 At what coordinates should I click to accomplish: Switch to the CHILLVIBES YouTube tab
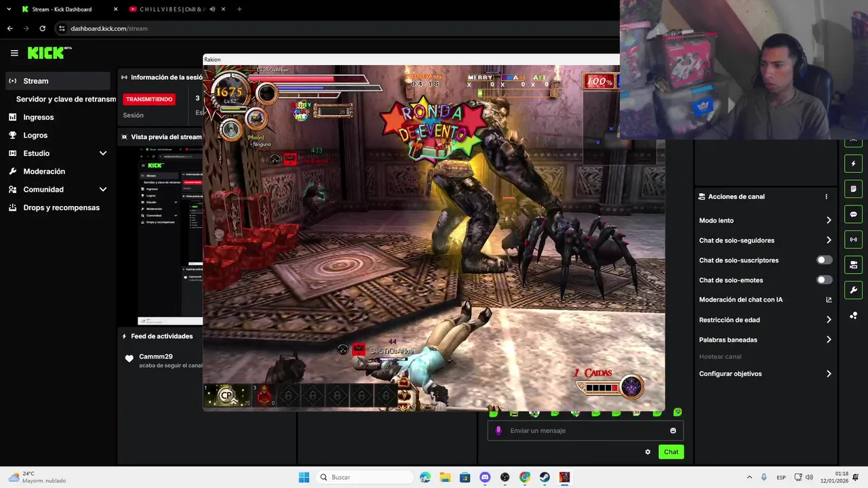pyautogui.click(x=178, y=9)
